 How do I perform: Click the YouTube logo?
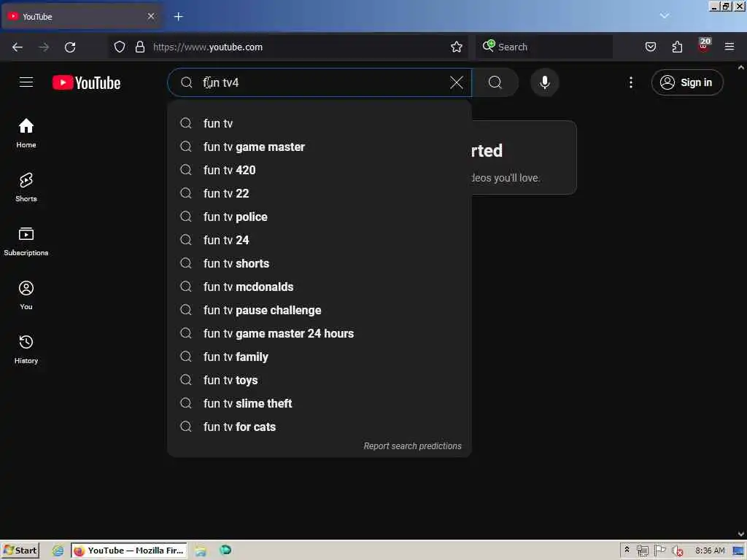pyautogui.click(x=86, y=82)
